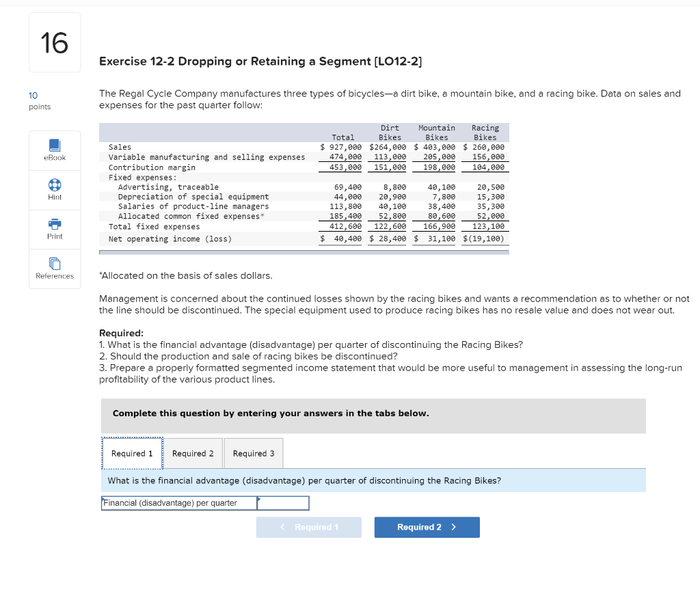Click the financial disadvantage answer input field

pyautogui.click(x=284, y=503)
